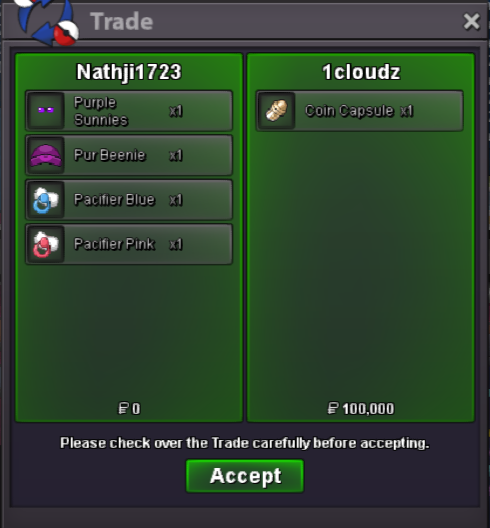Image resolution: width=490 pixels, height=528 pixels.
Task: Click the Pur Beenie hat icon
Action: (x=46, y=155)
